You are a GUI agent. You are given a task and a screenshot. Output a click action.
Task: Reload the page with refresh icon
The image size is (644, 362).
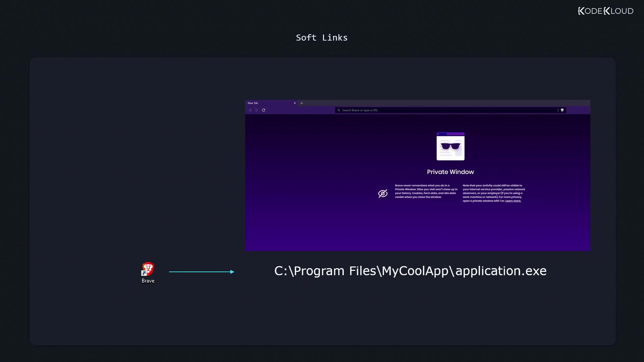264,110
